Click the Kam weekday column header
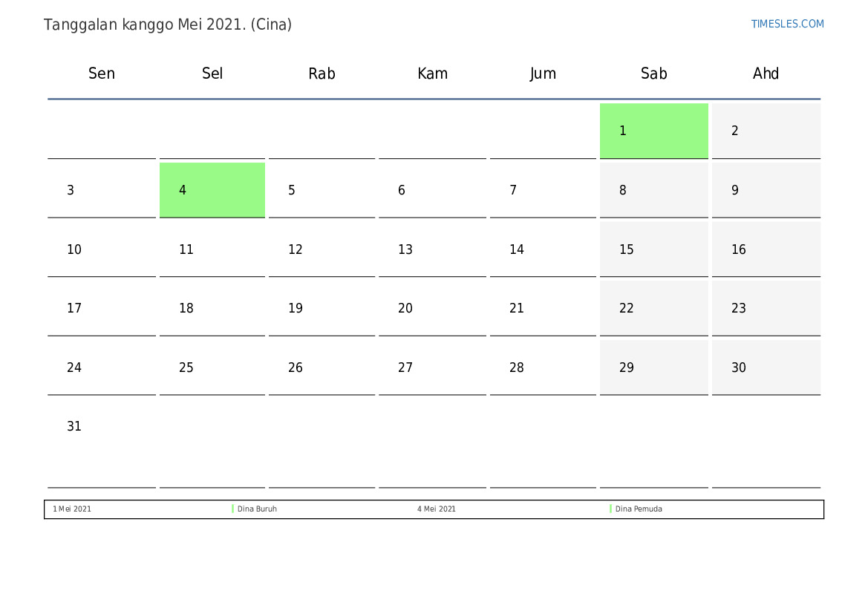Image resolution: width=868 pixels, height=614 pixels. (432, 74)
